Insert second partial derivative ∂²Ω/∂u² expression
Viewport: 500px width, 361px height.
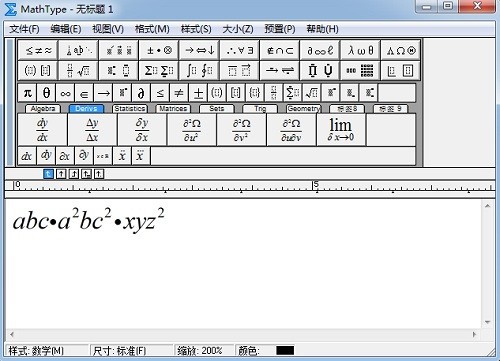pyautogui.click(x=192, y=130)
